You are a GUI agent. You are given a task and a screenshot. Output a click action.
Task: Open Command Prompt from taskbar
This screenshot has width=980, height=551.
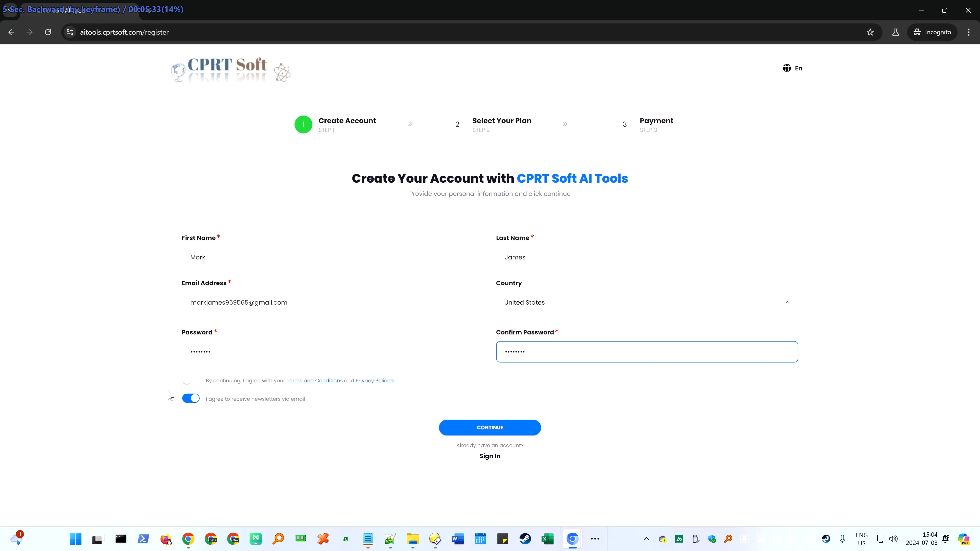[x=121, y=539]
